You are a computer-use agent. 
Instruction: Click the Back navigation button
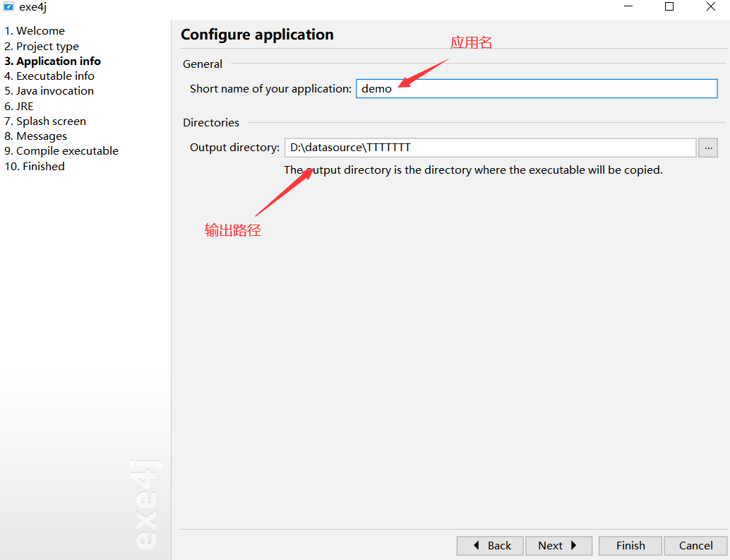coord(489,545)
